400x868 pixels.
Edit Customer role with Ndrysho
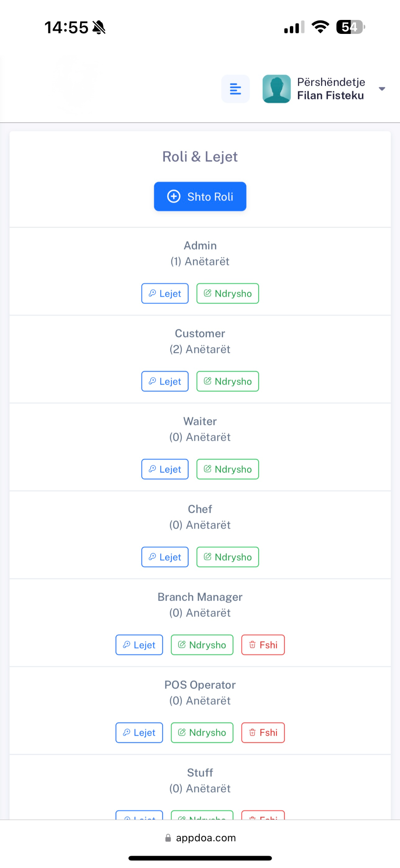(x=228, y=381)
